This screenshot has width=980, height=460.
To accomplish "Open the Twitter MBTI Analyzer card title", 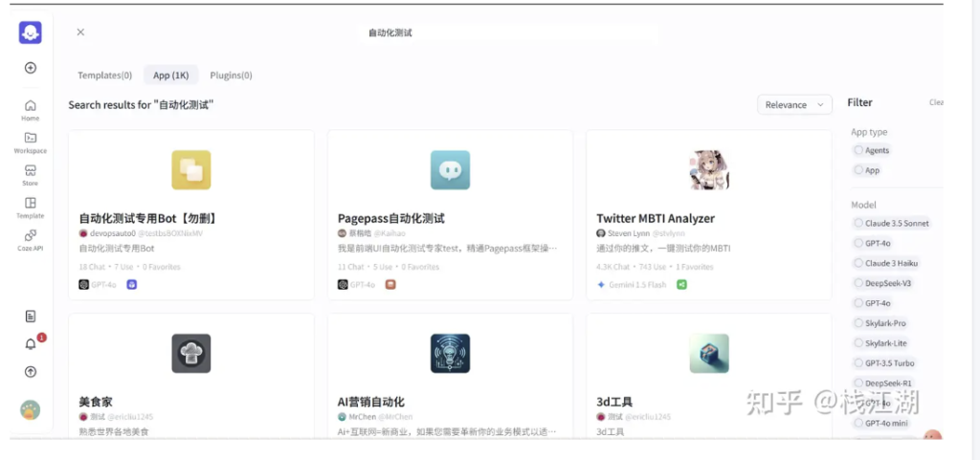I will [656, 218].
